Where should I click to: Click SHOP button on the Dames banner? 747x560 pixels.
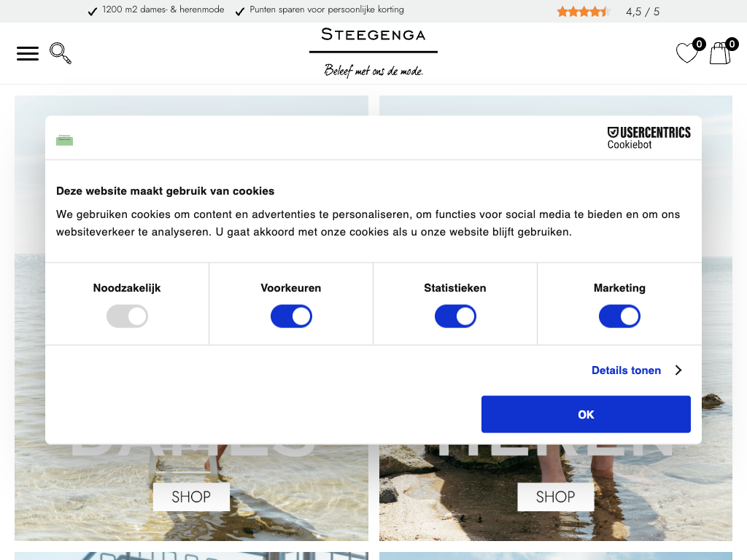tap(191, 497)
